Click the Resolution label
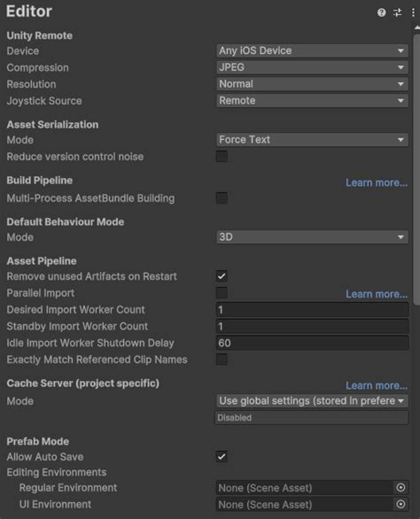The image size is (420, 519). (31, 84)
